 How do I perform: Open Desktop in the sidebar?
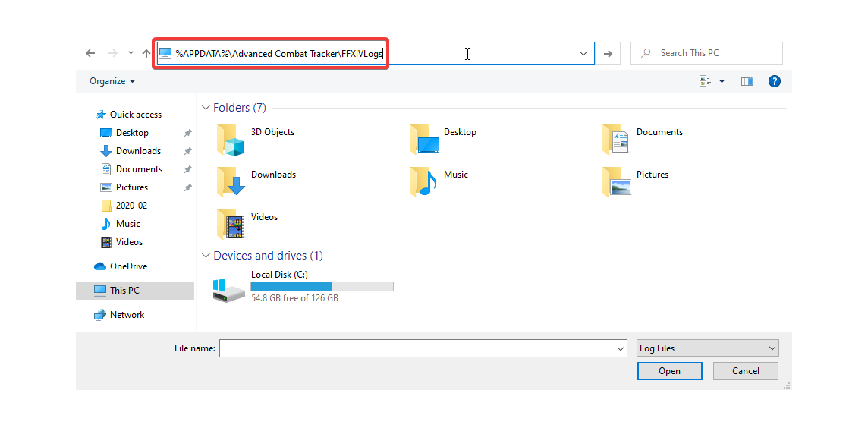(124, 133)
